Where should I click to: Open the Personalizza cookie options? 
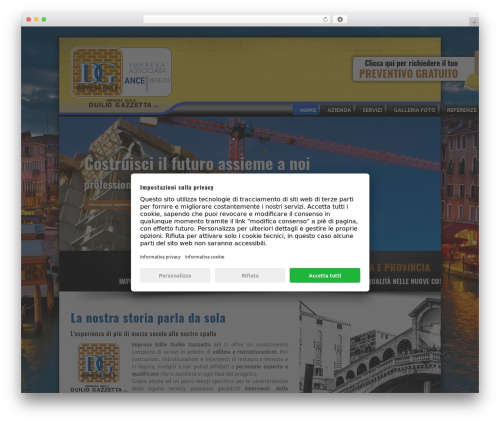pos(175,275)
